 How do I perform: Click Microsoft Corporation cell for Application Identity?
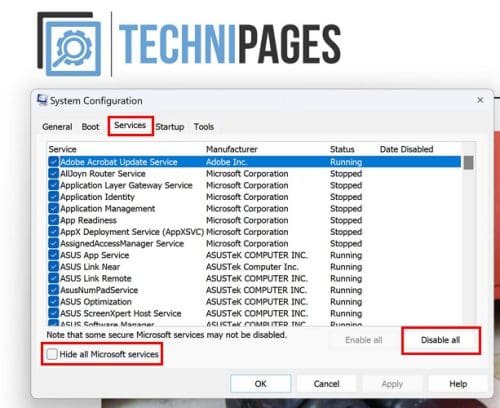click(x=247, y=197)
